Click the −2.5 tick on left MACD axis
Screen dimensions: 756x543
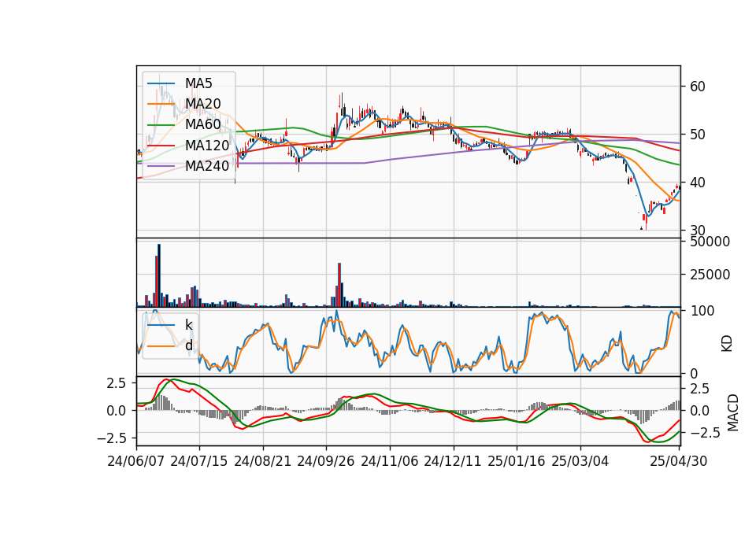click(111, 438)
